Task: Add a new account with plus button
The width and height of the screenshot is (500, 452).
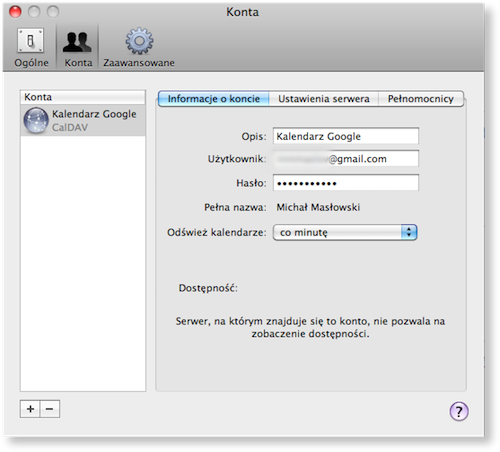Action: (30, 409)
